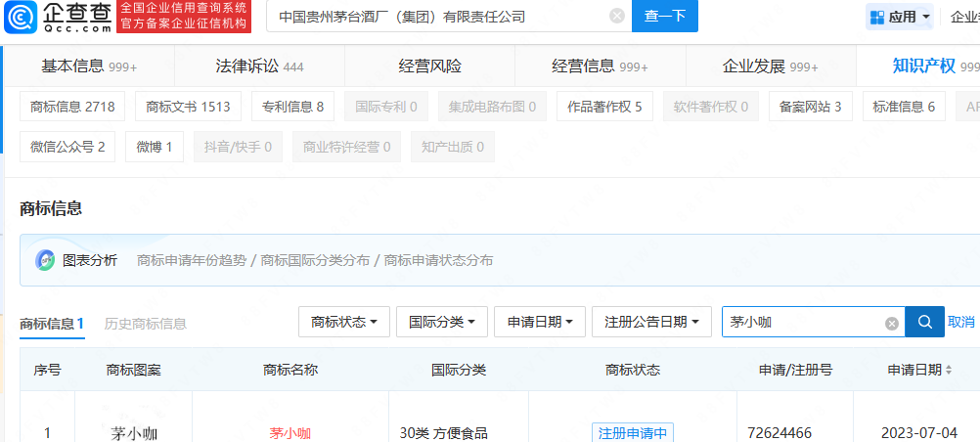Open the 商标状态 filter dropdown
Viewport: 980px width, 442px height.
343,322
